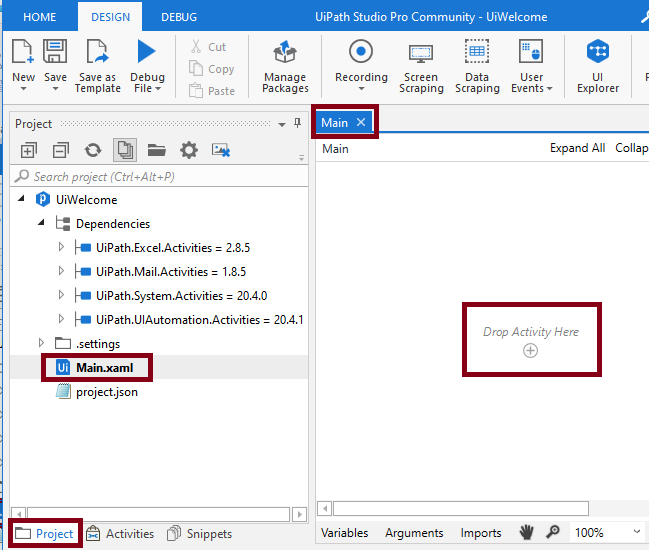This screenshot has height=550, width=649.
Task: Click Collapse All icon in Project panel
Action: pyautogui.click(x=61, y=150)
